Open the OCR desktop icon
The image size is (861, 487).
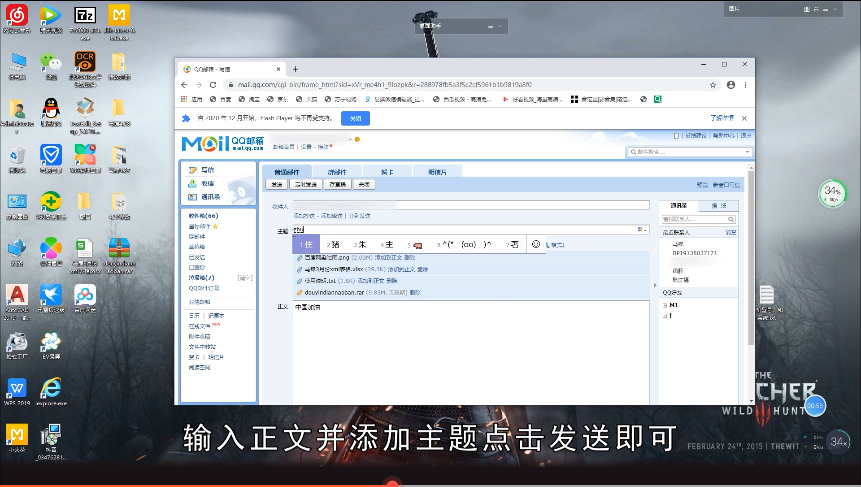85,61
